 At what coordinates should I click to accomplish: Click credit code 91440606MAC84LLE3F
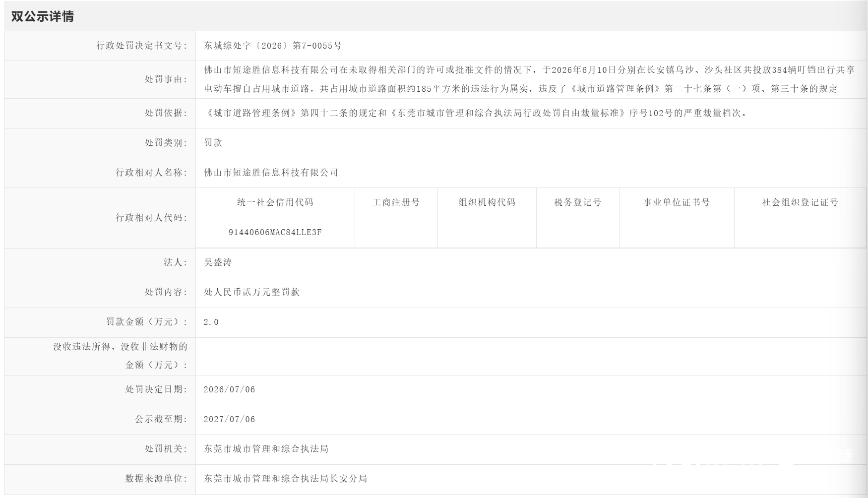[275, 233]
